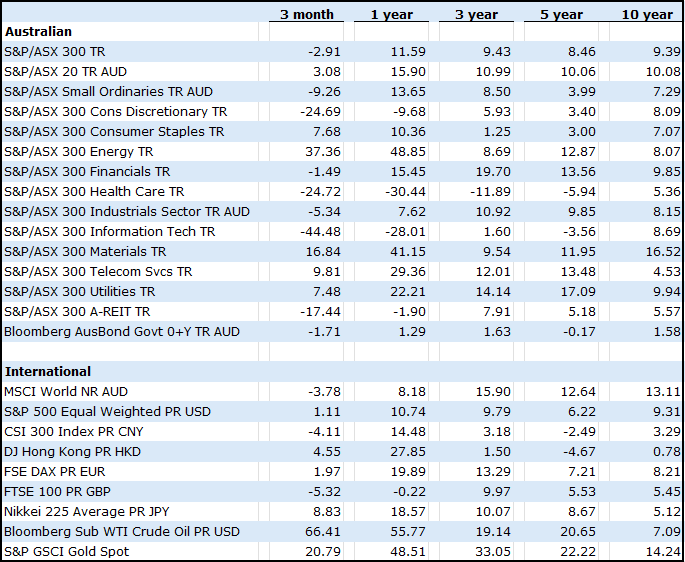
Task: Click the Information Tech 3 month value -44.48
Action: [320, 232]
